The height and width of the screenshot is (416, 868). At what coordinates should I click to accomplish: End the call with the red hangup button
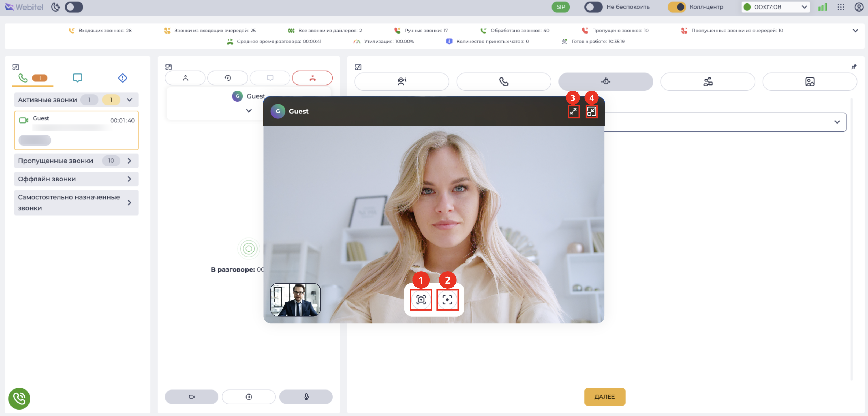[312, 78]
